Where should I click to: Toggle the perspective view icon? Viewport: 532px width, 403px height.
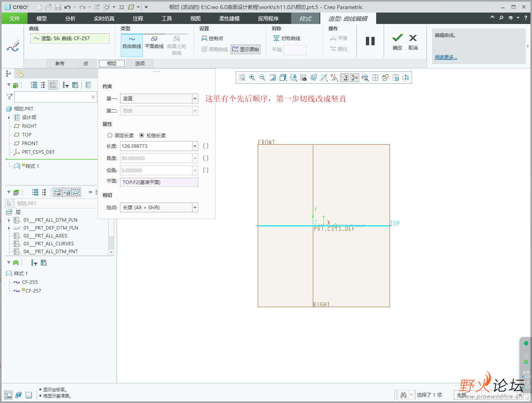pos(314,78)
